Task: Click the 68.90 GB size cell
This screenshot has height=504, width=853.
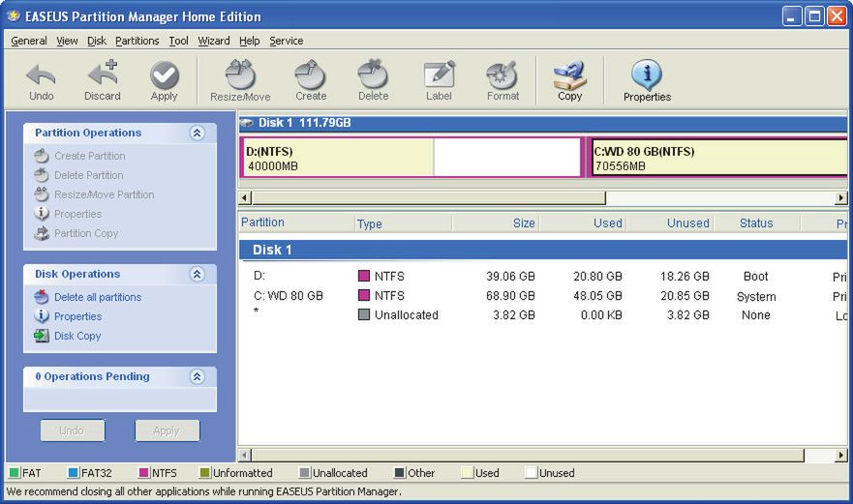Action: point(510,296)
